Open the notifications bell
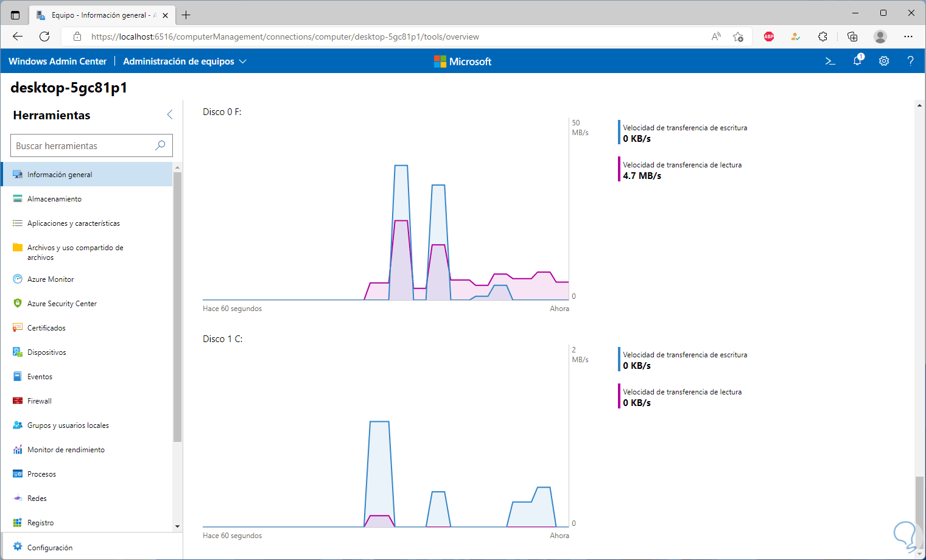Viewport: 926px width, 560px height. click(857, 60)
